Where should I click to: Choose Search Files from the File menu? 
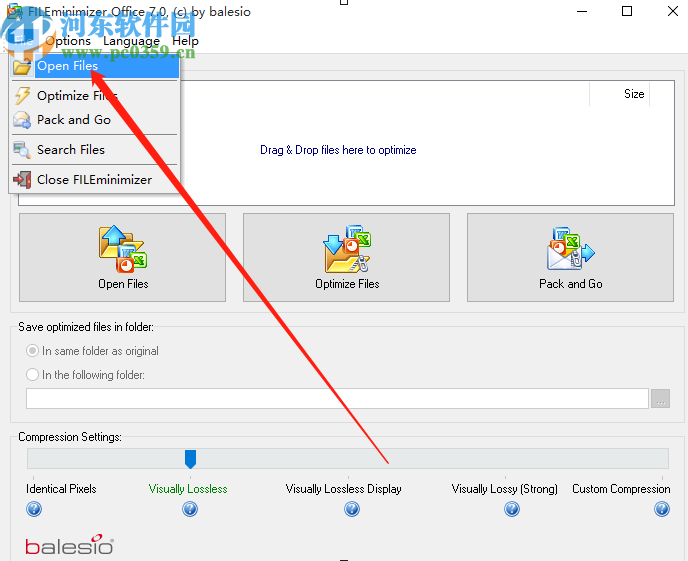(x=94, y=150)
